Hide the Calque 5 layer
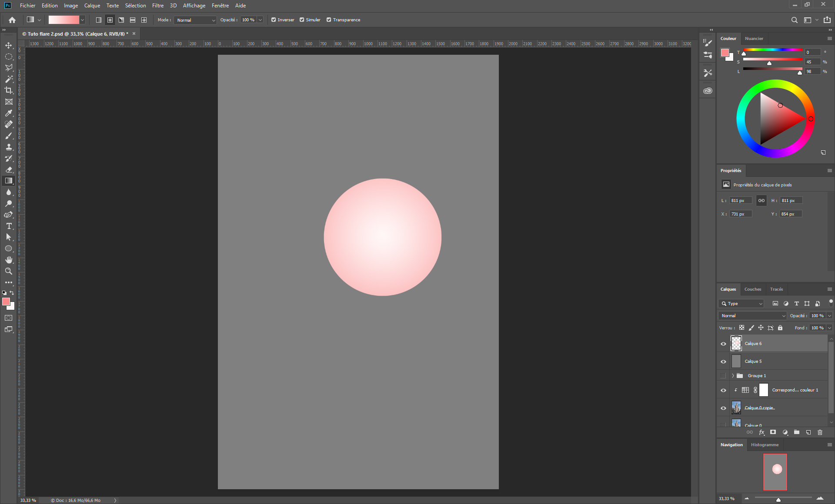Viewport: 835px width, 504px height. pyautogui.click(x=723, y=361)
